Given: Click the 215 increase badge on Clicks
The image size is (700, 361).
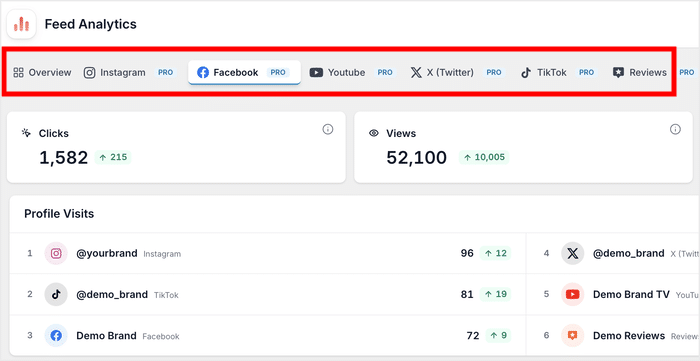Looking at the screenshot, I should 113,157.
